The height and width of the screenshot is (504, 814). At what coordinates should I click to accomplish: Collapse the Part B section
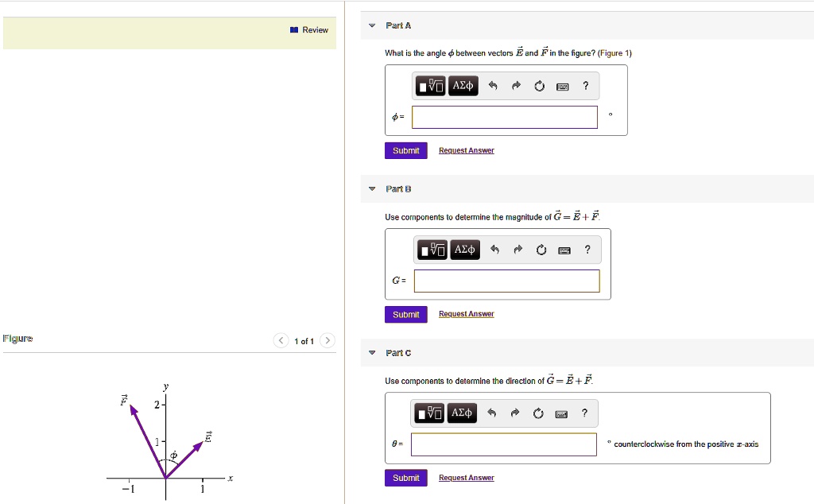point(371,188)
